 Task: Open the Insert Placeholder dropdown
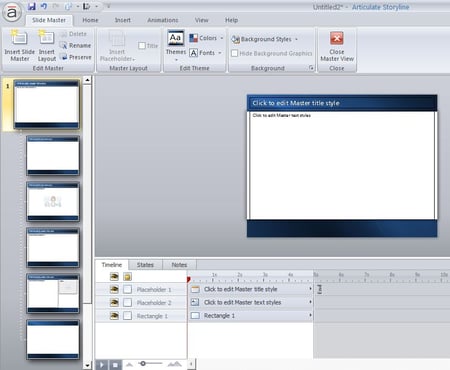pyautogui.click(x=117, y=55)
